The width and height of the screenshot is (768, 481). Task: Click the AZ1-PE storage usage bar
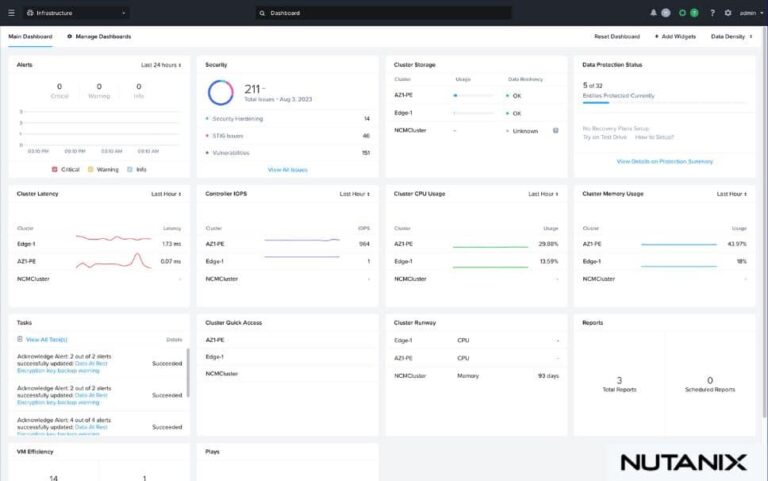coord(474,96)
